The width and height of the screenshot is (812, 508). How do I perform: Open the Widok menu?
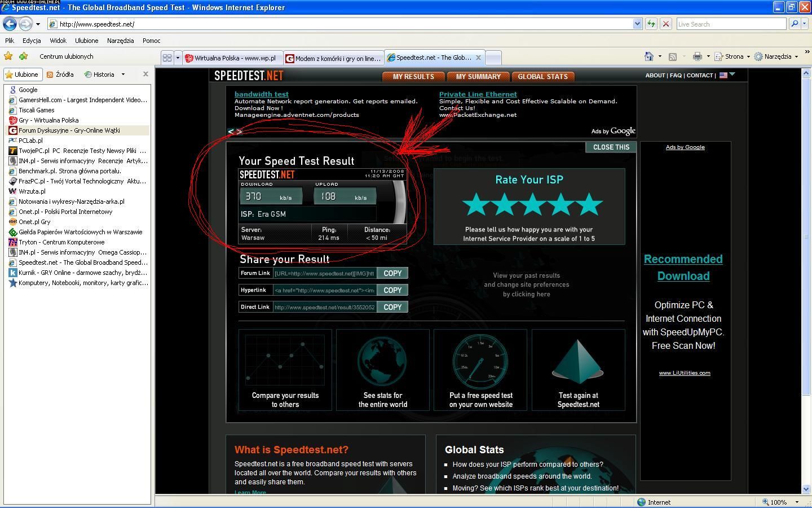click(58, 41)
